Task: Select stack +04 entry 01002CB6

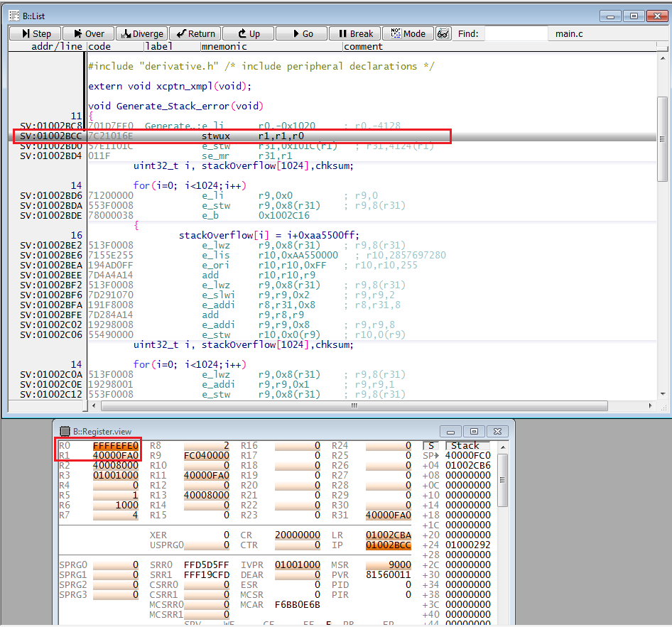Action: [x=468, y=466]
